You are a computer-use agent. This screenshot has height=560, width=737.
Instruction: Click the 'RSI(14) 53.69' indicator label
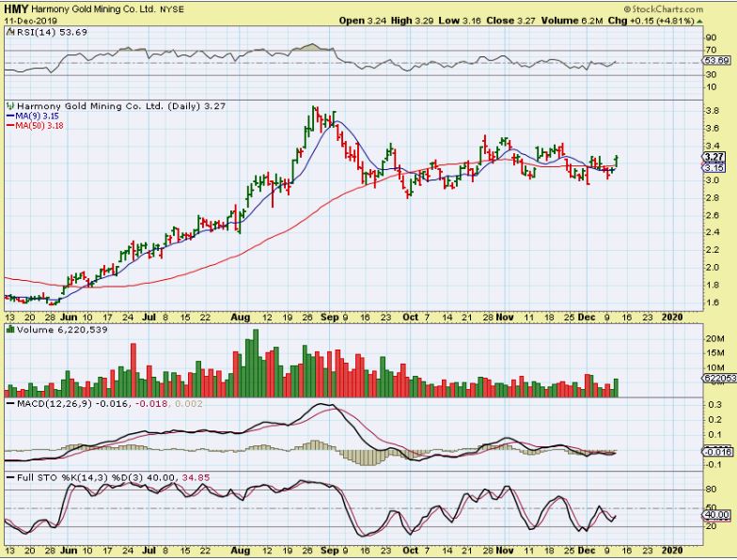point(53,32)
